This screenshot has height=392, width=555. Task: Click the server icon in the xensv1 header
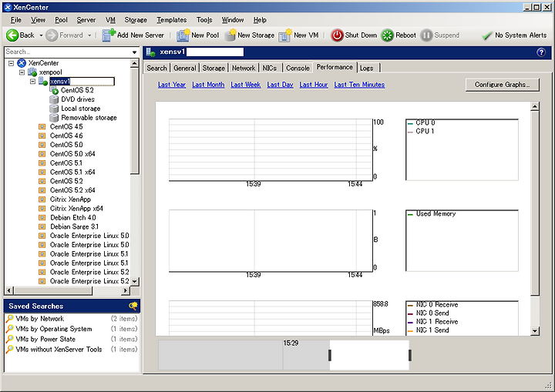[151, 52]
